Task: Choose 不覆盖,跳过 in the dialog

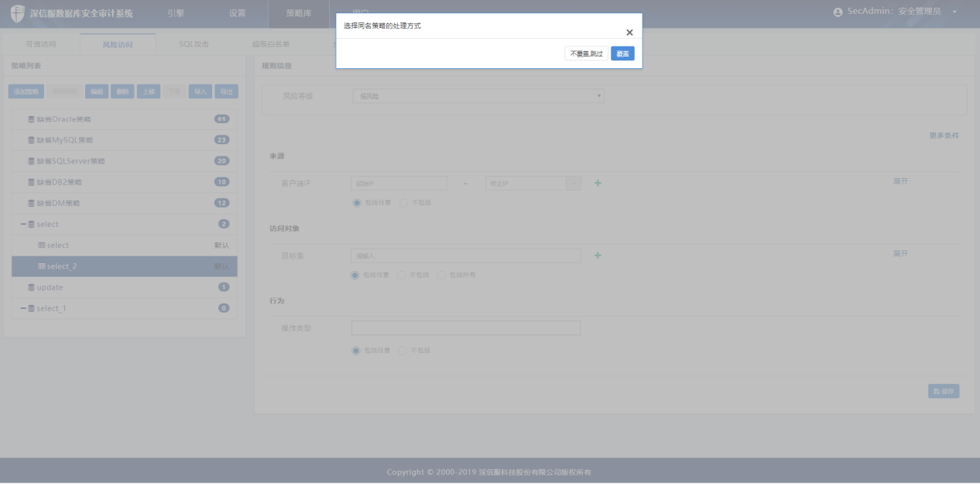Action: [x=586, y=53]
